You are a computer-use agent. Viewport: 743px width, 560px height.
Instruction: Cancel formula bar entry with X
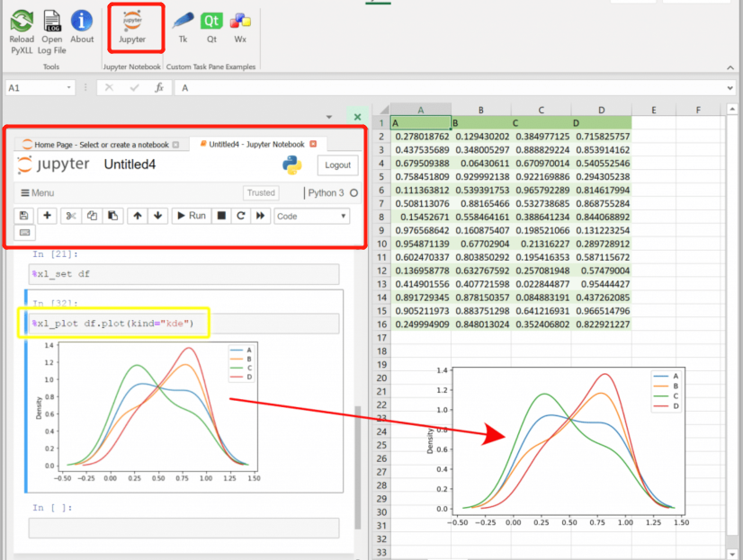click(109, 87)
